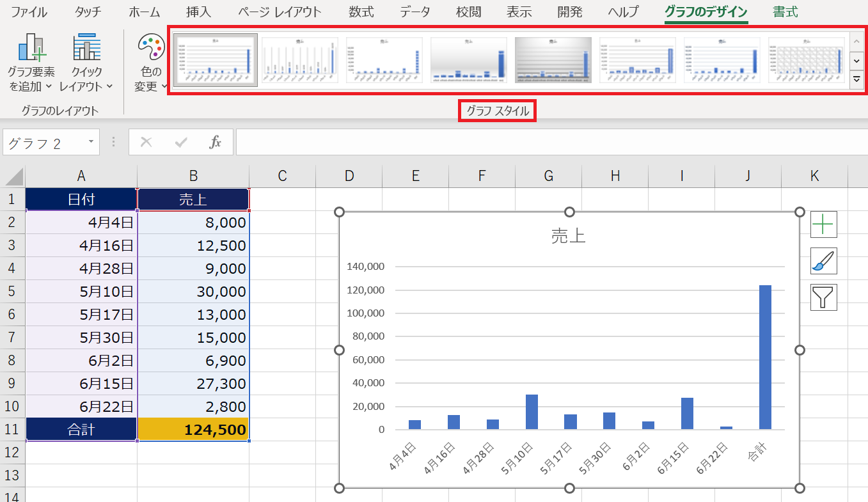Screen dimensions: 868x502
Task: Expand the chart styles gallery with the More arrow
Action: click(856, 79)
